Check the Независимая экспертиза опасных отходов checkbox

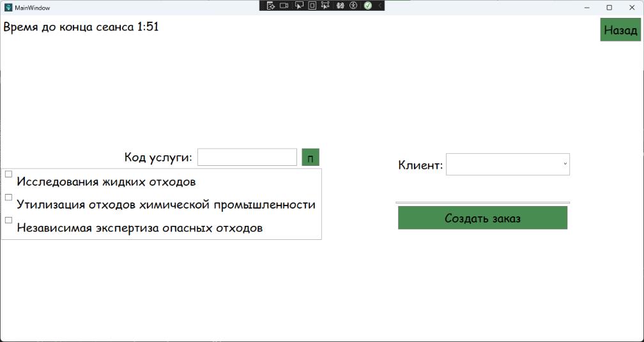9,220
